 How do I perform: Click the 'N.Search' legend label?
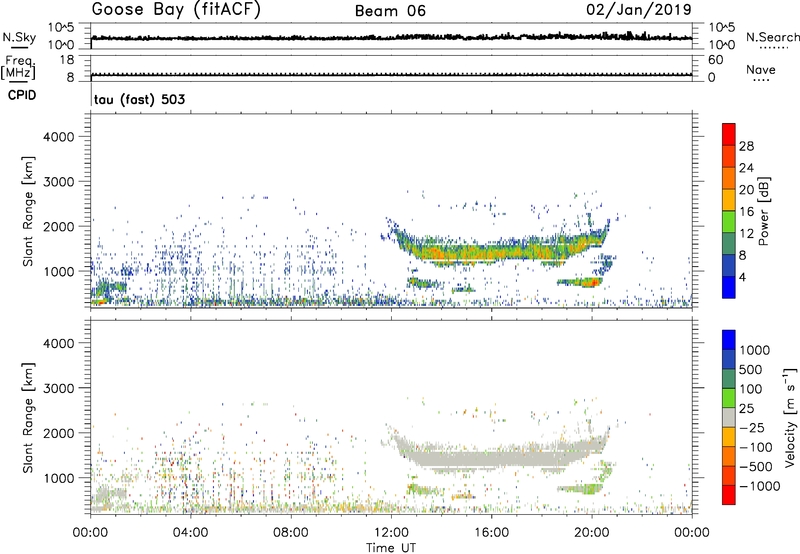[772, 37]
